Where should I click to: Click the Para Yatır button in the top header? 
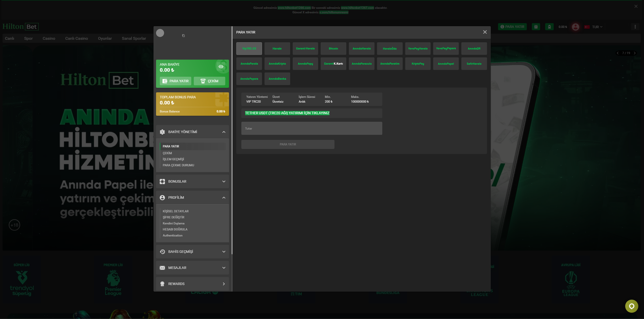512,27
